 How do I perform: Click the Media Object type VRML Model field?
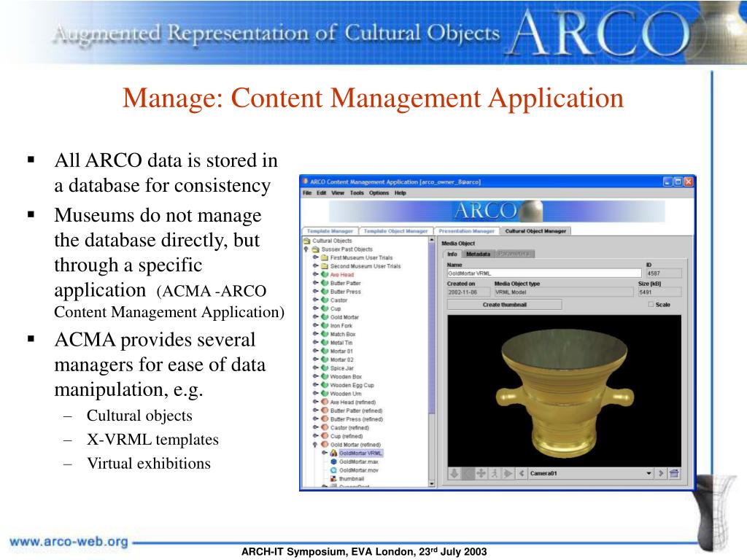click(x=564, y=292)
